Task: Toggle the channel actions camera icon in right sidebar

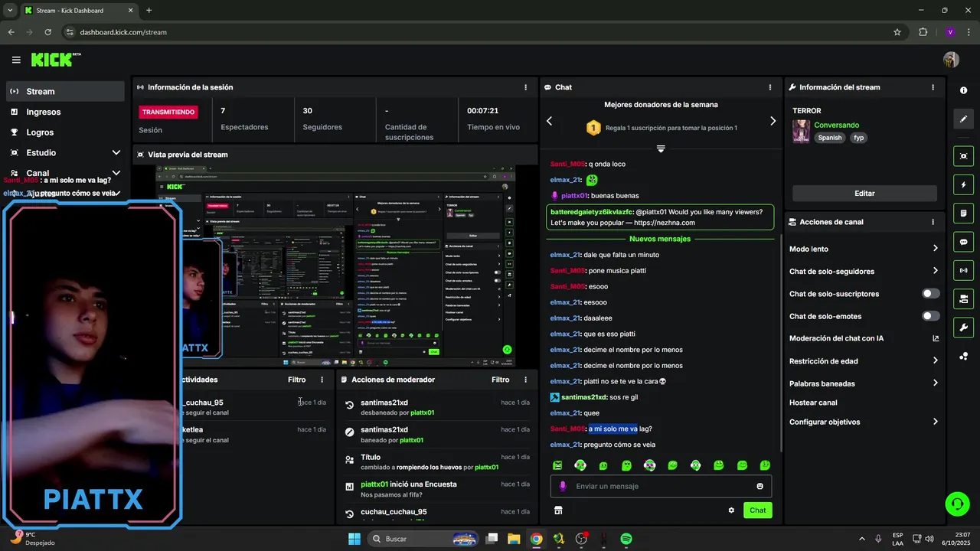Action: (963, 298)
